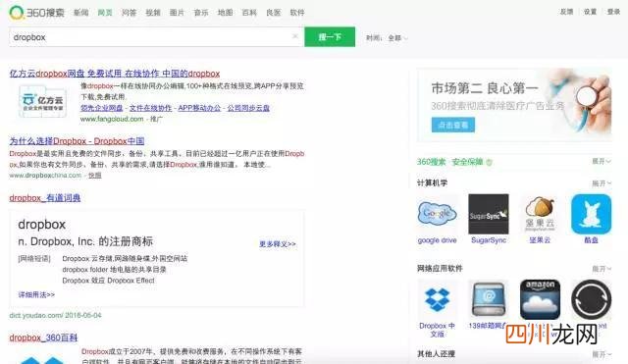Click the 更多释义>> link

pos(278,244)
